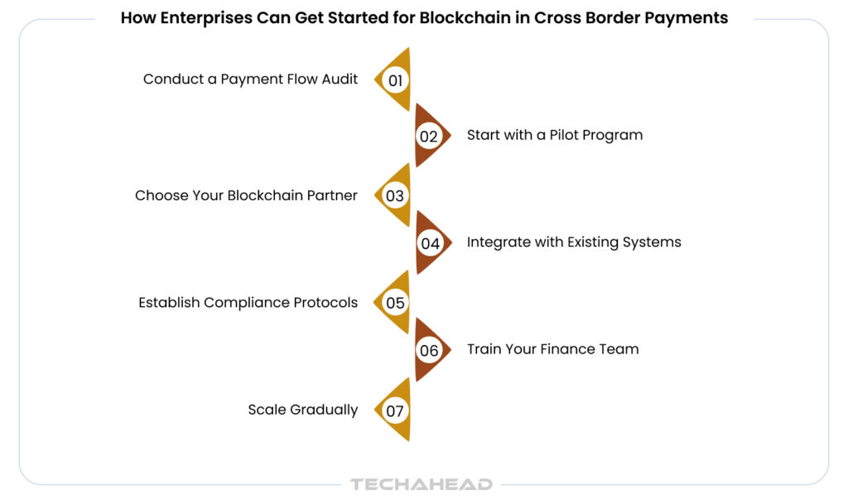Screen dimensions: 848x504
Task: Click the 01 numbered step badge
Action: click(x=395, y=80)
